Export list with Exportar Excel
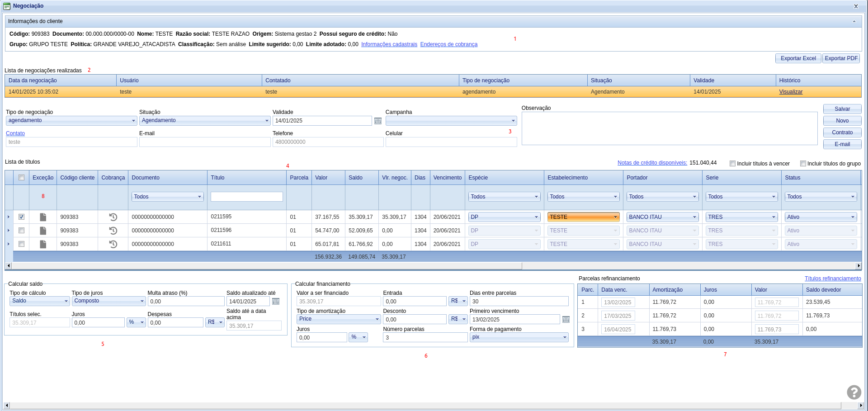Image resolution: width=868 pixels, height=411 pixels. pos(798,58)
